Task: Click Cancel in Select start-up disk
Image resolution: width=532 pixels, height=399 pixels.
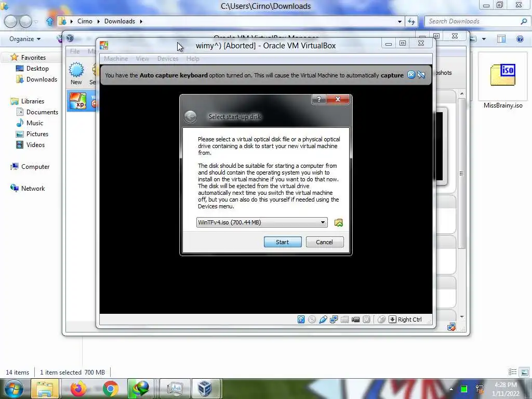Action: point(325,242)
